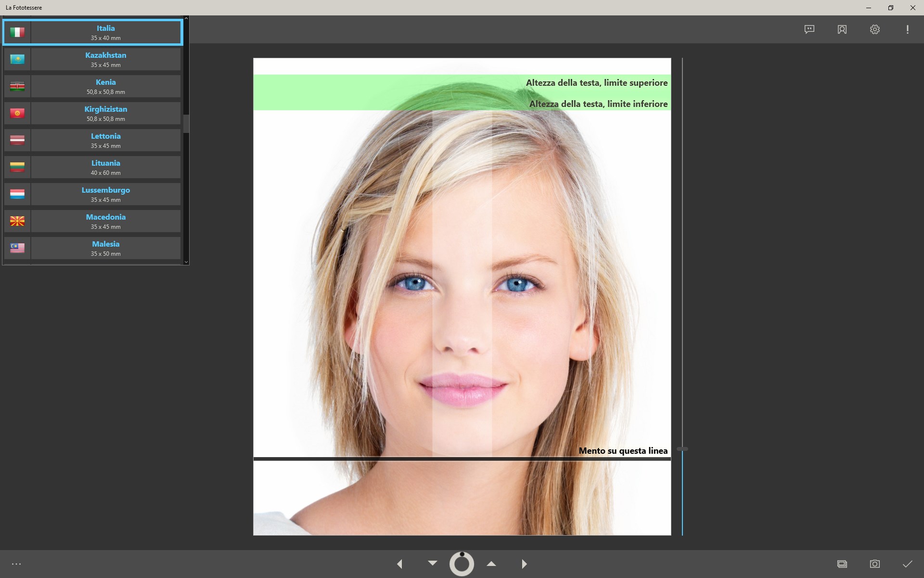Move photo right with arrow
The width and height of the screenshot is (924, 578).
coord(524,564)
